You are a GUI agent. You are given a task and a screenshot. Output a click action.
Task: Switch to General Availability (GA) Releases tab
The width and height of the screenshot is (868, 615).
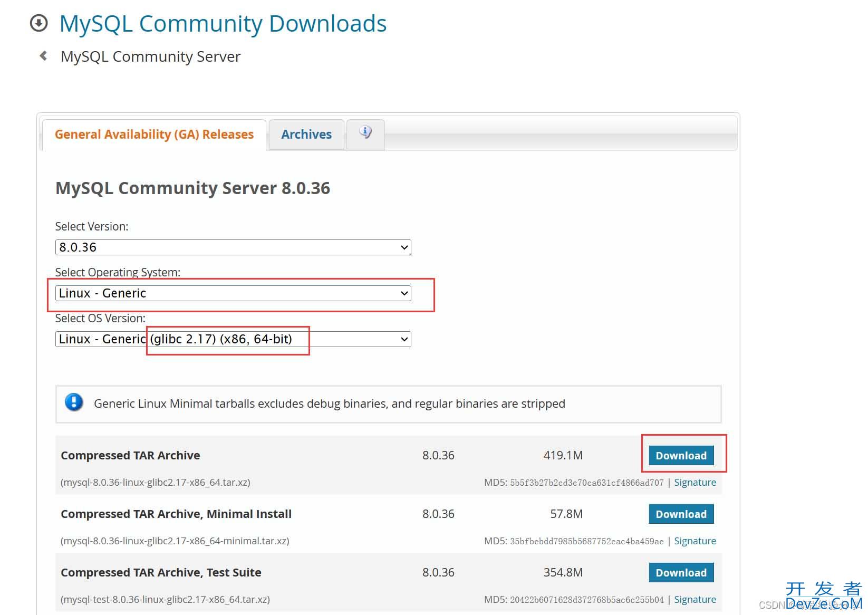point(154,134)
